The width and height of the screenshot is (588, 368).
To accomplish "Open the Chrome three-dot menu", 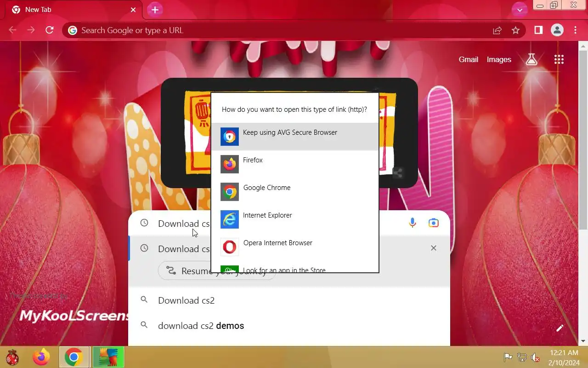I will (x=576, y=30).
